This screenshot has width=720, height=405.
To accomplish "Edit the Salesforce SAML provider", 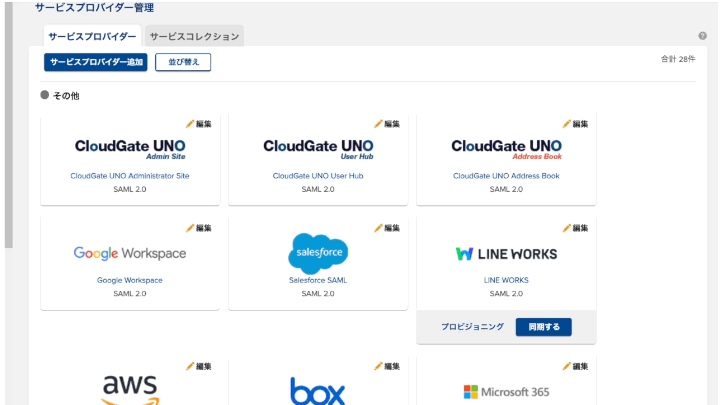I will click(387, 228).
